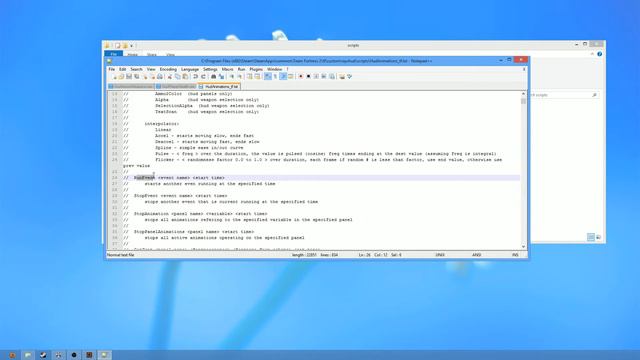Open the Plugins menu

[x=256, y=69]
